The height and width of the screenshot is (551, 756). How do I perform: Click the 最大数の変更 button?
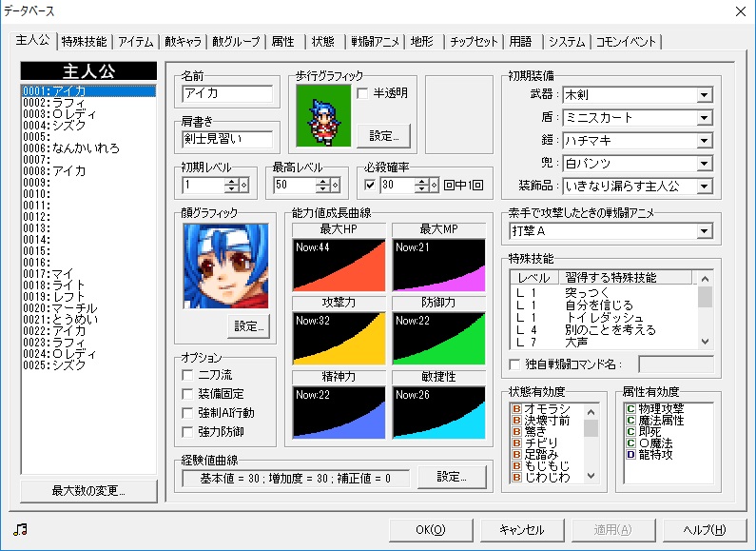88,491
